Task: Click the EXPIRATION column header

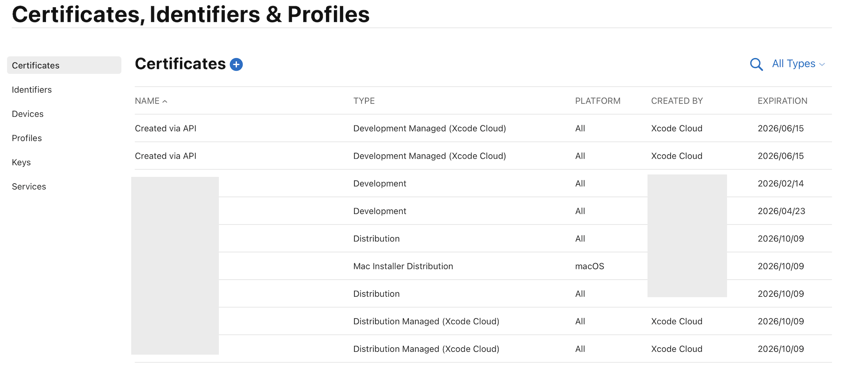Action: tap(782, 101)
